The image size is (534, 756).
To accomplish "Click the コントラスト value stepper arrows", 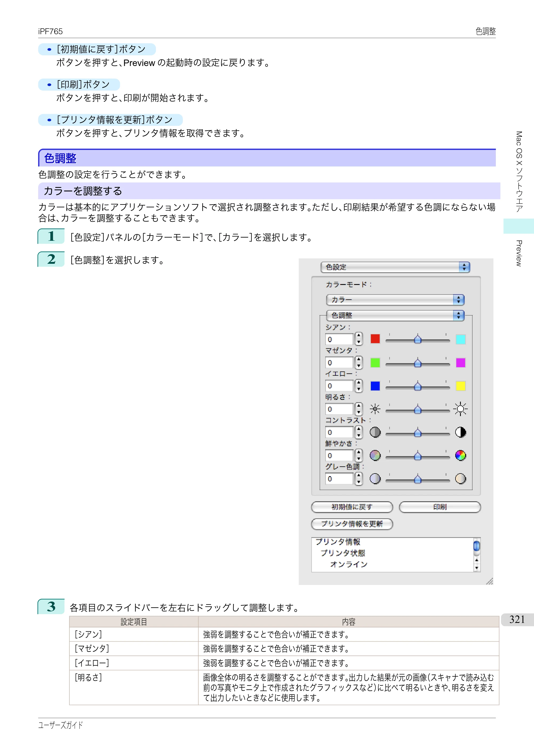I will [x=359, y=432].
